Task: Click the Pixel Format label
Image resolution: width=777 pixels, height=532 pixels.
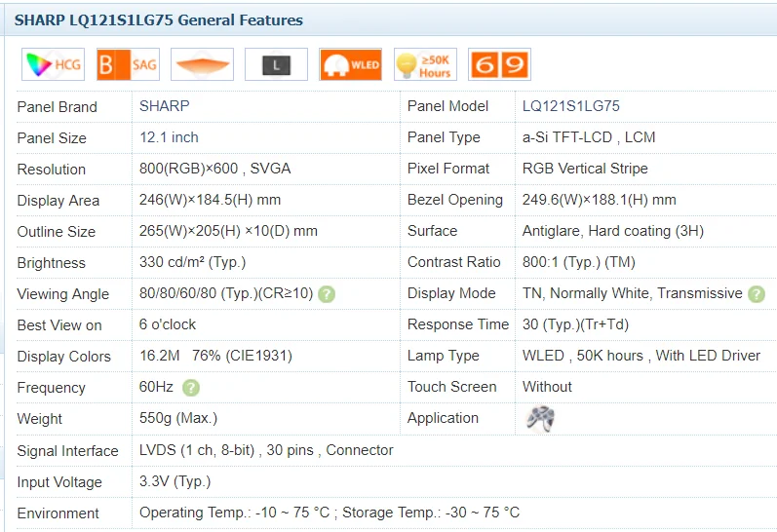Action: [447, 169]
